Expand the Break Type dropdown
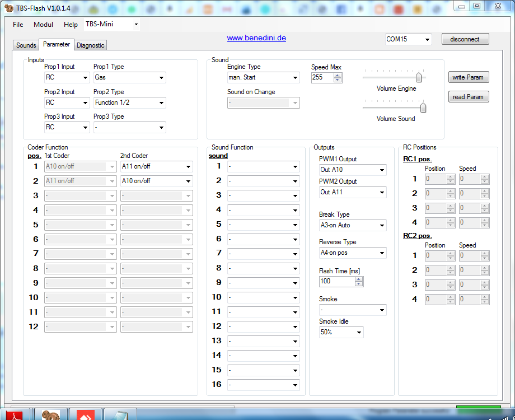The height and width of the screenshot is (420, 515). click(382, 226)
